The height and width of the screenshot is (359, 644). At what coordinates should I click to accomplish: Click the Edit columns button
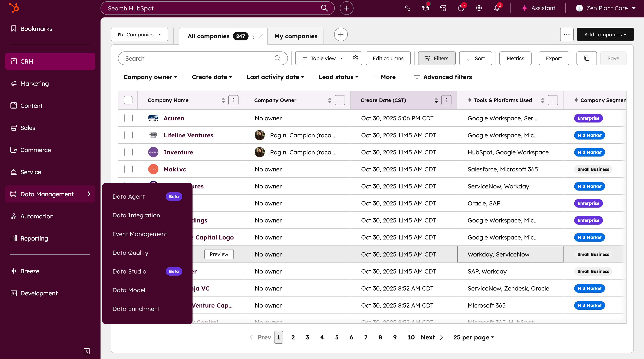point(388,58)
